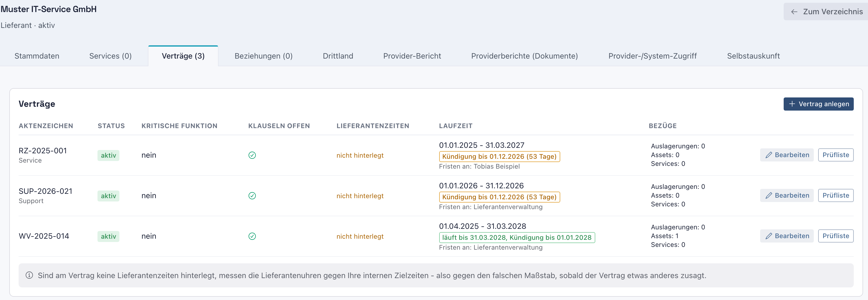Click the plus icon on Vertrag anlegen

792,104
